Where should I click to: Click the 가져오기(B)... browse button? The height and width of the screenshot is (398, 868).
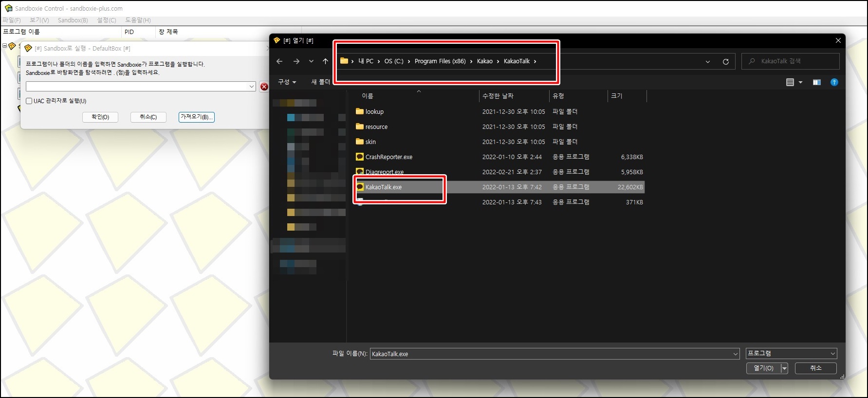(197, 117)
